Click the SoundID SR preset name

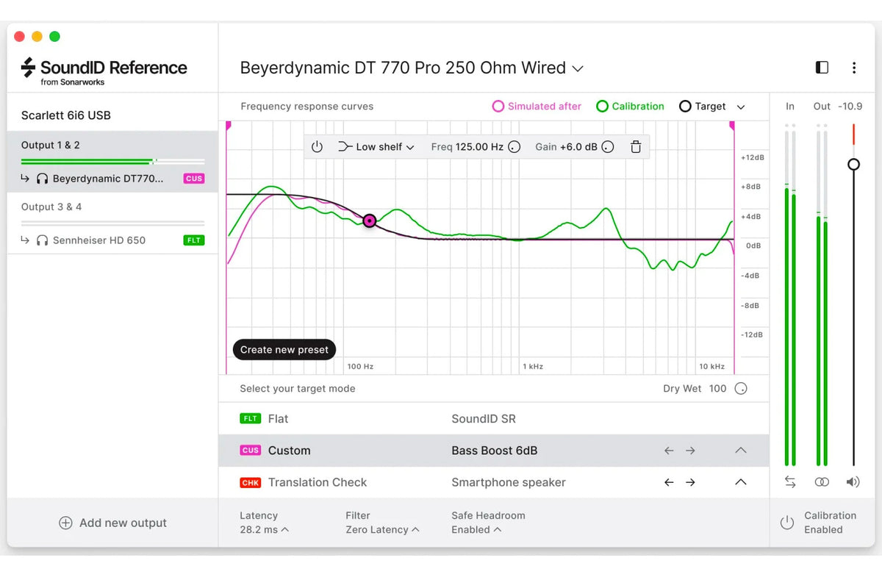click(x=484, y=419)
